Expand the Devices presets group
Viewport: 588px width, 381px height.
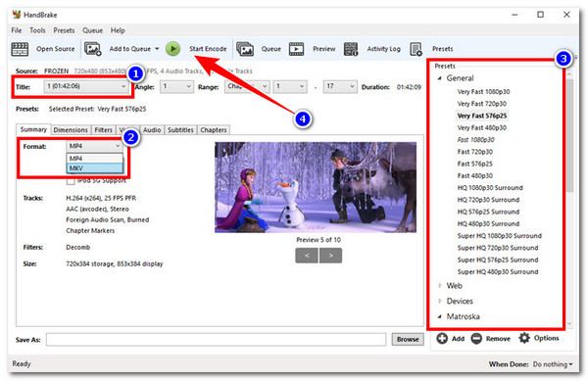440,302
